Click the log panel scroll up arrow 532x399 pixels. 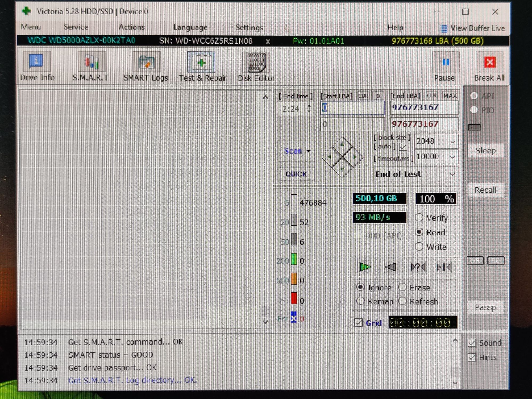[455, 340]
